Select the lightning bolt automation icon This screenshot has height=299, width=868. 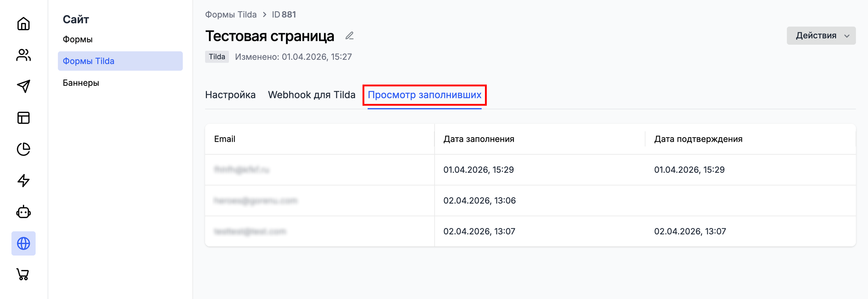[x=23, y=181]
